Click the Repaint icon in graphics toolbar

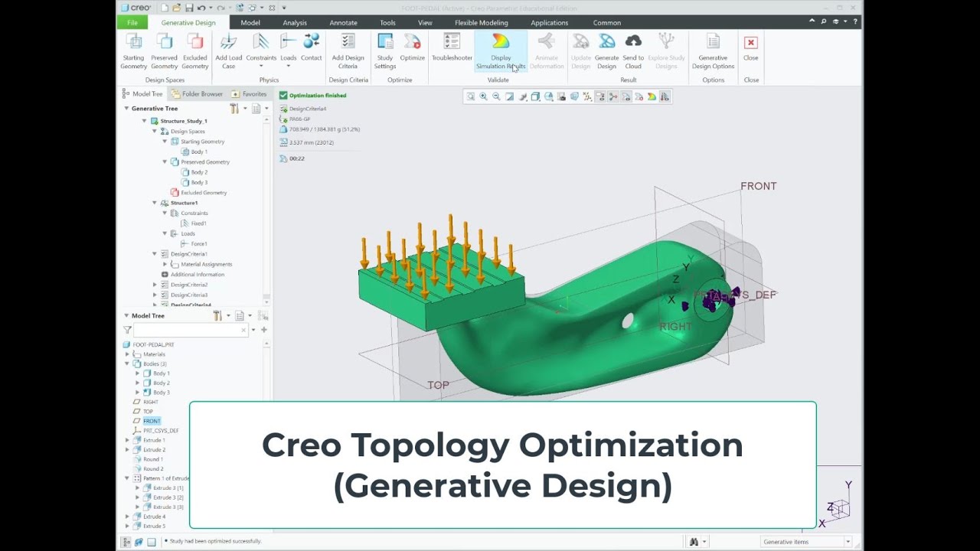[509, 96]
